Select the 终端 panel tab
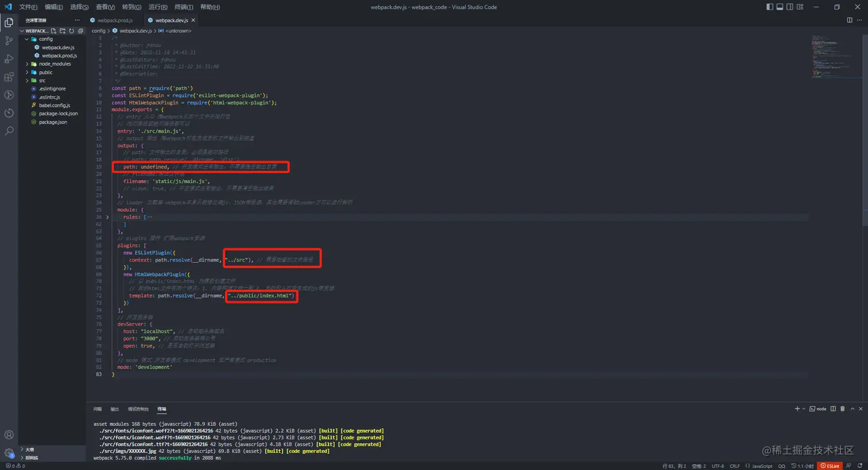Image resolution: width=868 pixels, height=470 pixels. (x=162, y=409)
